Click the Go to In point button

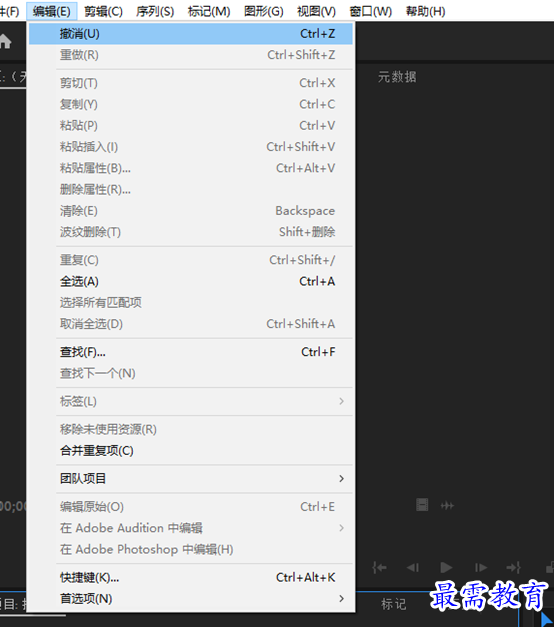point(379,567)
